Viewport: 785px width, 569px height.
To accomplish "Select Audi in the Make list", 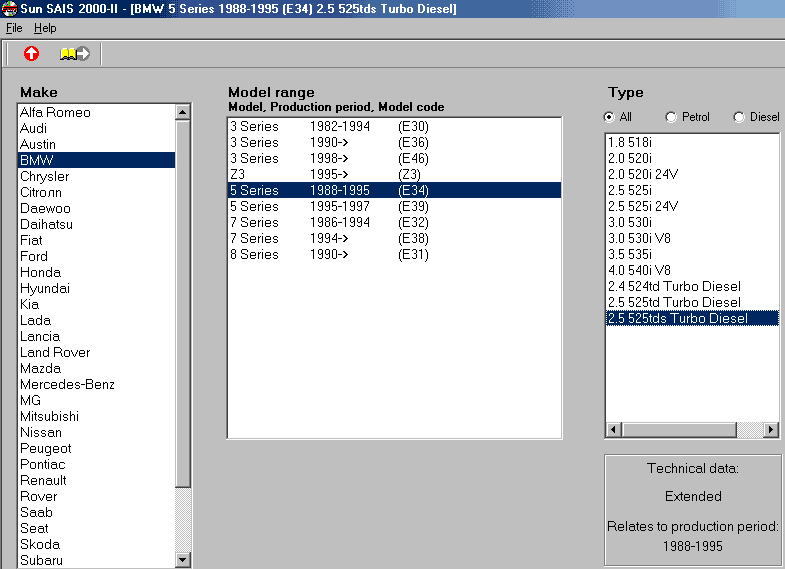I will pos(97,128).
